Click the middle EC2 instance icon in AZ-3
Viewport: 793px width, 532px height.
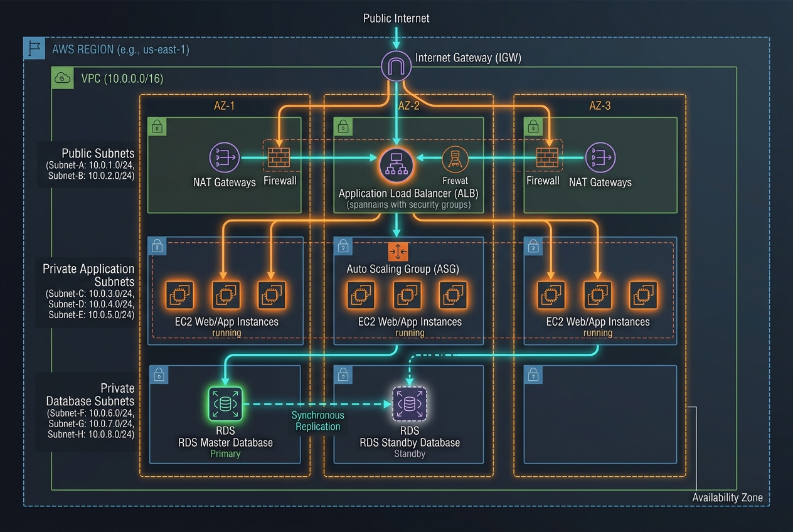tap(598, 295)
